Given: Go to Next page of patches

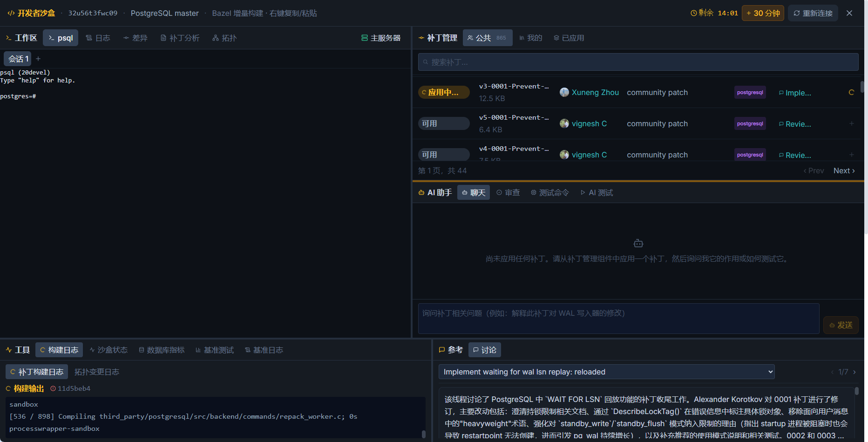Looking at the screenshot, I should [x=844, y=170].
